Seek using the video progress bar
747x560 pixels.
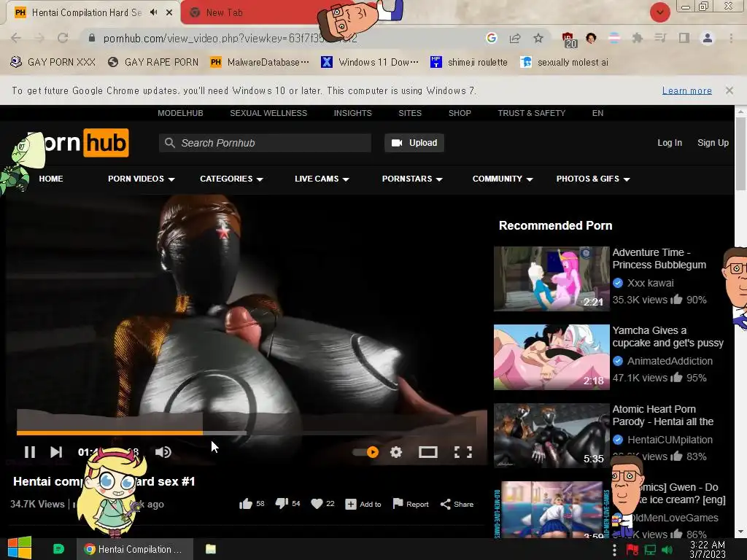(246, 433)
